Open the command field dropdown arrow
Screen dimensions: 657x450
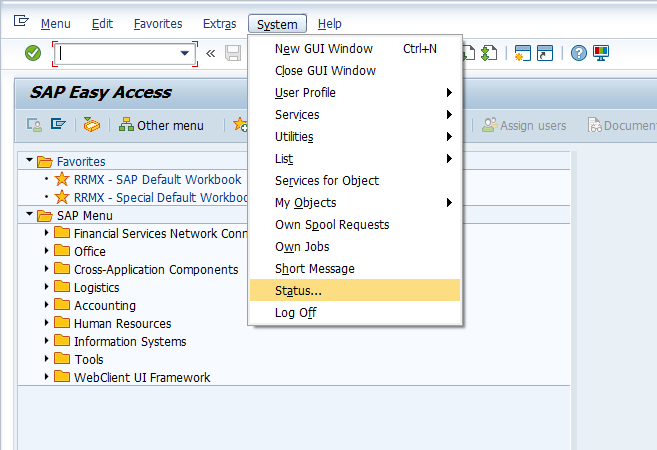pos(184,53)
